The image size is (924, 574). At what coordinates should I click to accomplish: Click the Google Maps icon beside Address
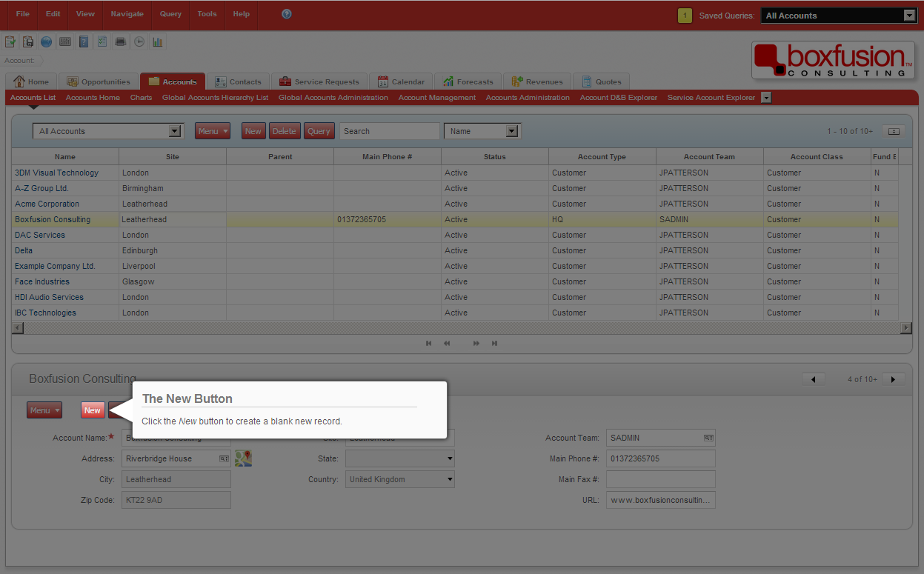pos(243,458)
